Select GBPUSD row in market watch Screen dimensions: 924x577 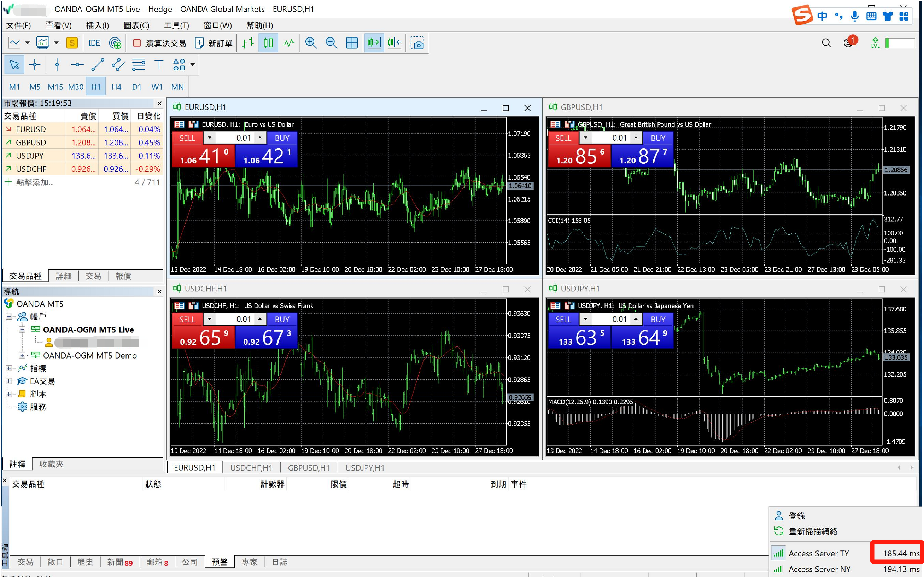pyautogui.click(x=83, y=142)
